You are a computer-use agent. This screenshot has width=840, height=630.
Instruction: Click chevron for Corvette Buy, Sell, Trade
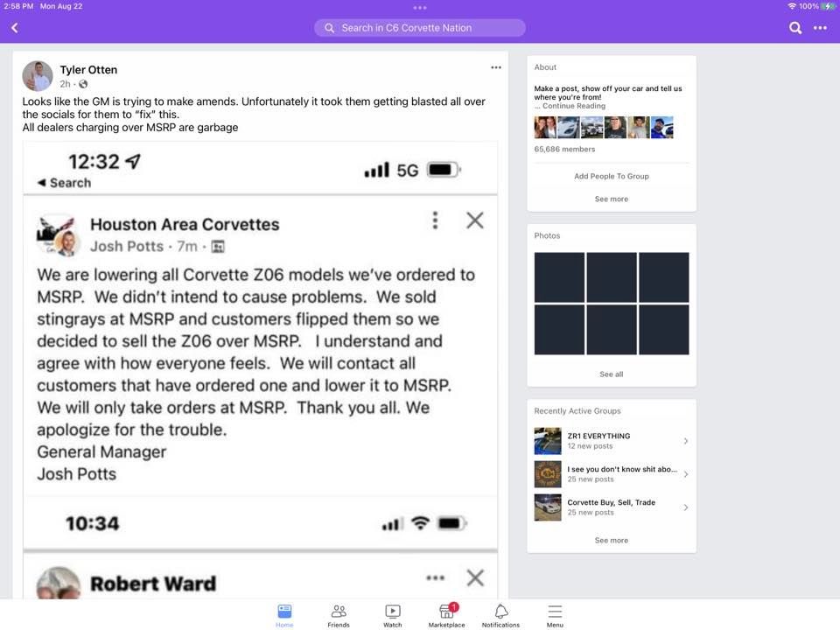686,507
